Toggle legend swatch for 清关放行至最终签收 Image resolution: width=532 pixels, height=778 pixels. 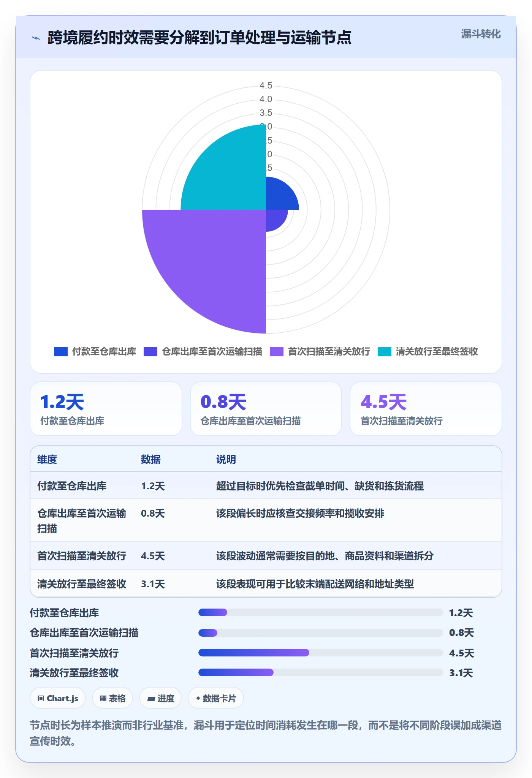click(x=385, y=352)
